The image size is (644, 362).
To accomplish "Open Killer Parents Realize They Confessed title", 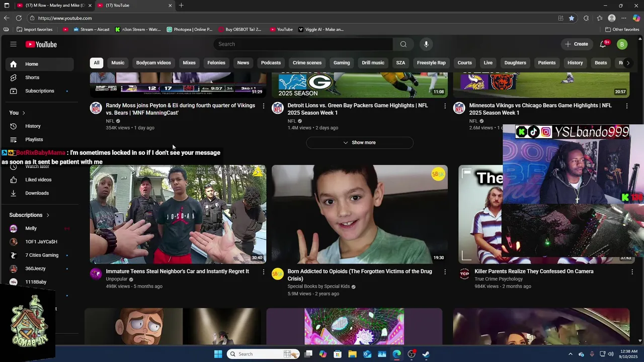I will pyautogui.click(x=534, y=271).
